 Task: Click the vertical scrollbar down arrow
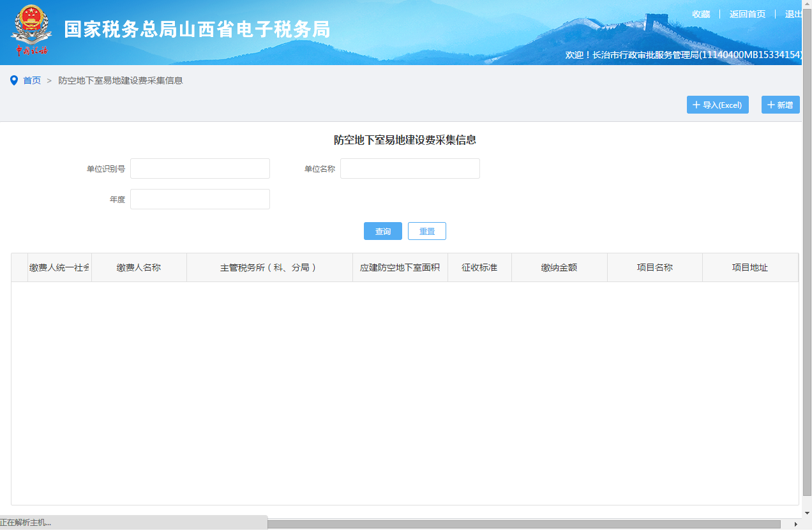point(807,513)
